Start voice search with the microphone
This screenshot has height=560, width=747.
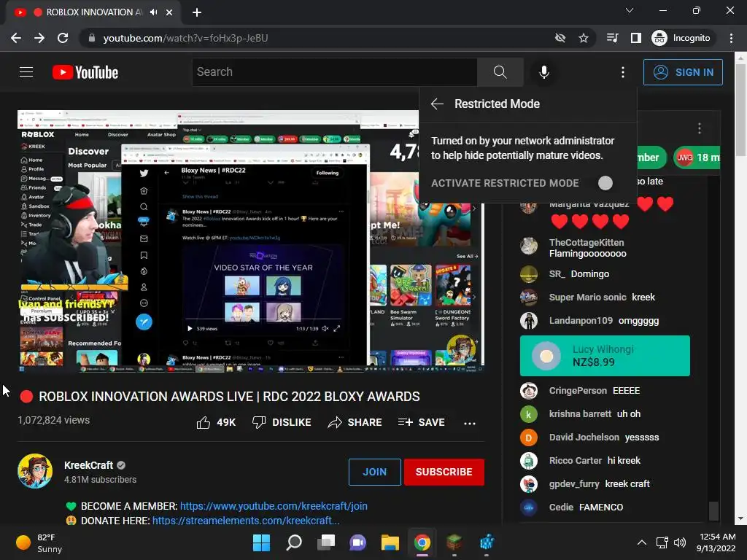[x=543, y=72]
